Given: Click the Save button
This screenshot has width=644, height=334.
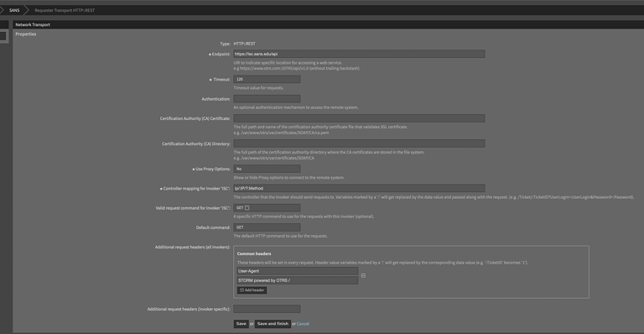Looking at the screenshot, I should (241, 324).
